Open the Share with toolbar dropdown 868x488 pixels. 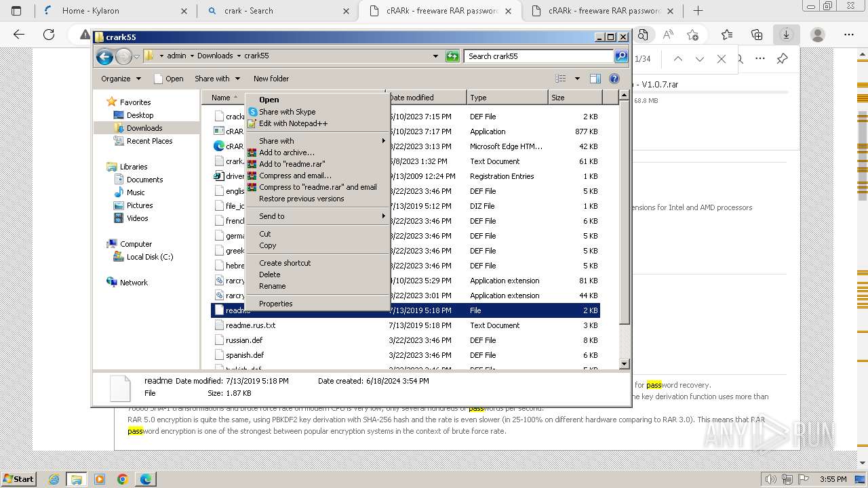(x=217, y=79)
